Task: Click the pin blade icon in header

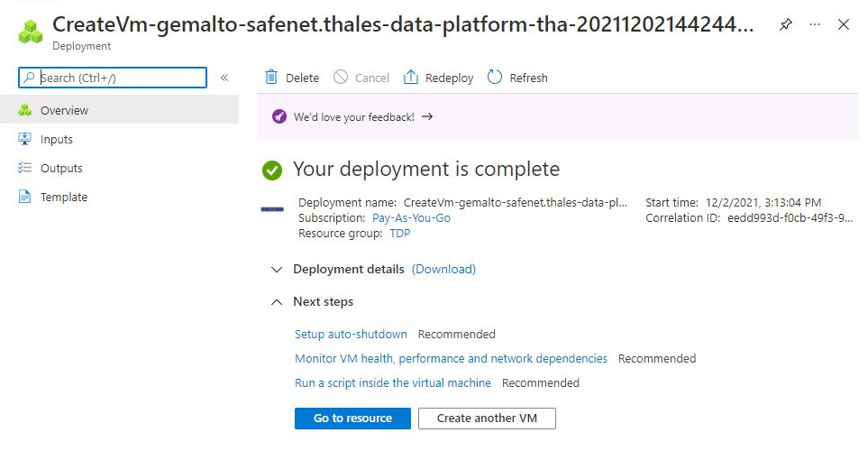Action: pyautogui.click(x=785, y=25)
